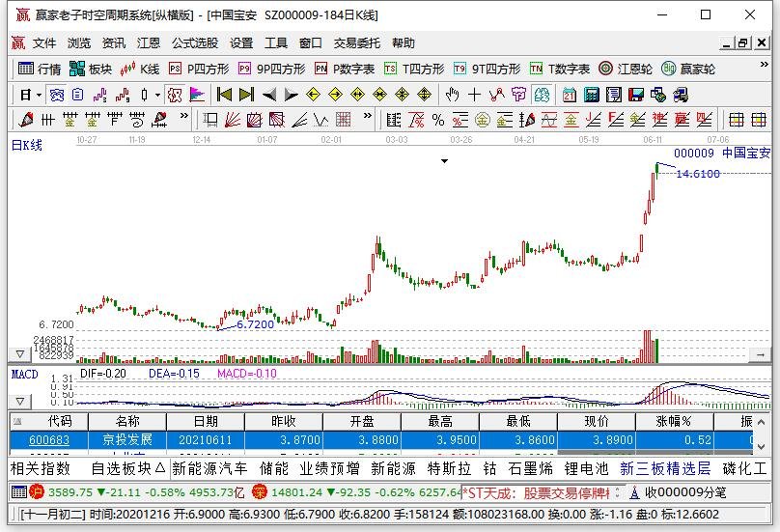Viewport: 780px width, 532px height.
Task: Click the 14.6100 price label
Action: pyautogui.click(x=698, y=174)
